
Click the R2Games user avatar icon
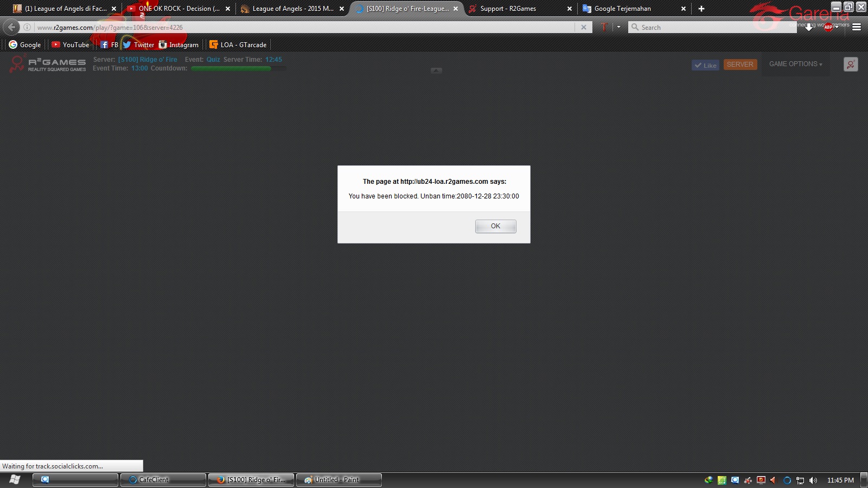851,65
